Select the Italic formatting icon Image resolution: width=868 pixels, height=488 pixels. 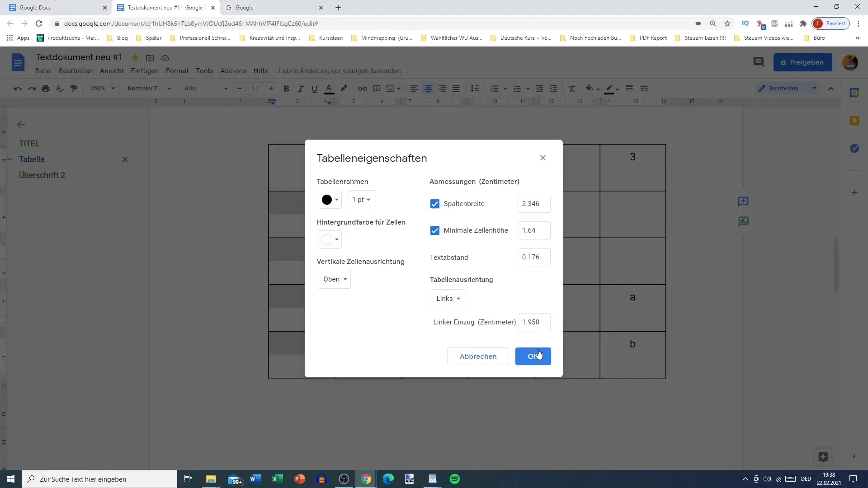click(301, 88)
